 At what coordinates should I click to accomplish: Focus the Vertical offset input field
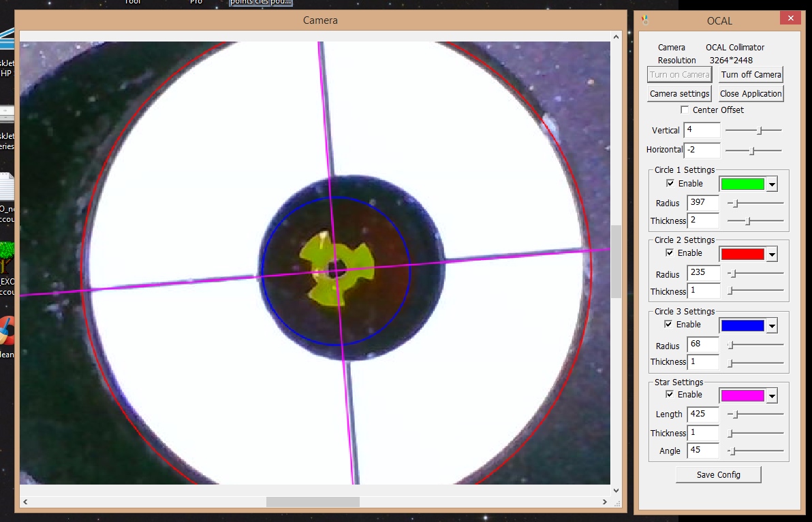click(x=702, y=130)
